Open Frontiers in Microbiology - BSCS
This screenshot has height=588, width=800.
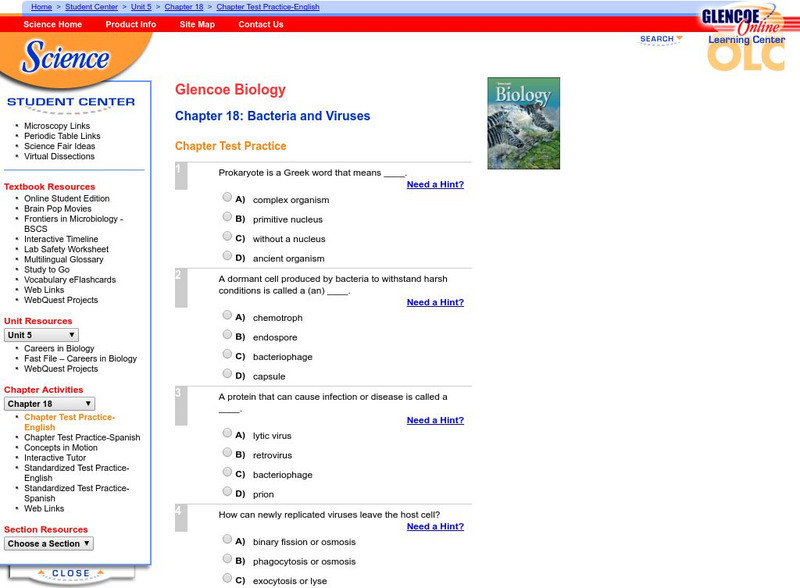tap(73, 224)
